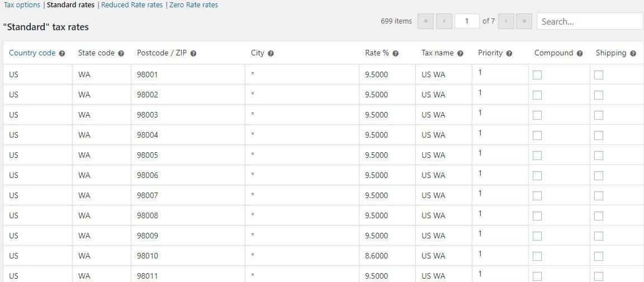Jump to last page of tax rates

point(524,21)
